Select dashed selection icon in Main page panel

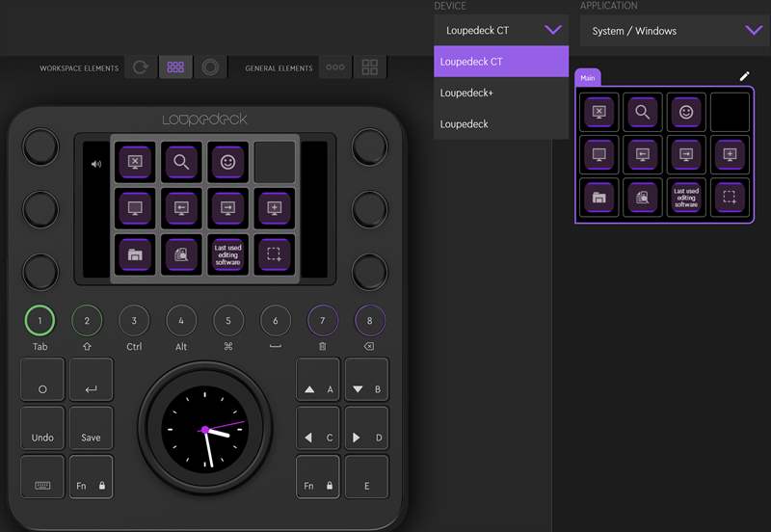[x=730, y=198]
